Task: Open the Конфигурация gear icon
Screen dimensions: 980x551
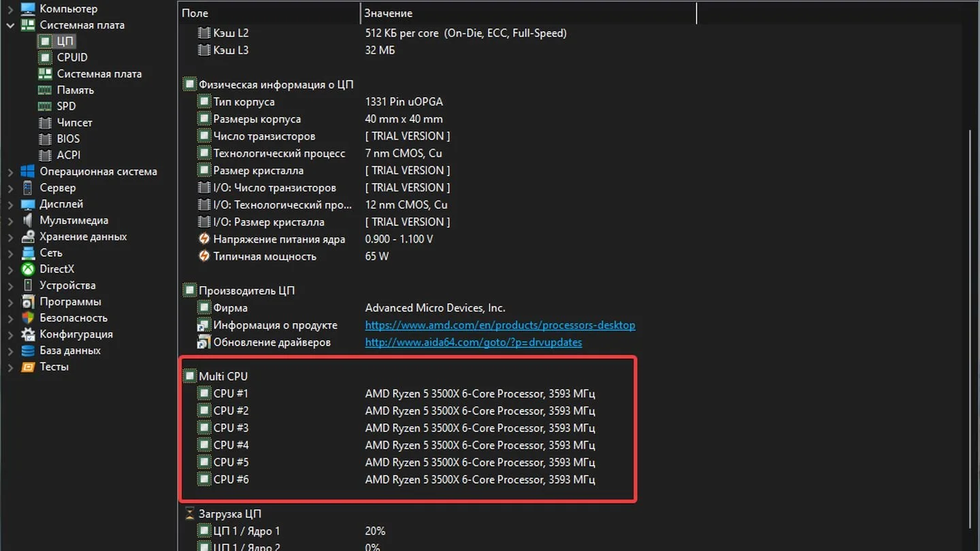Action: click(28, 334)
